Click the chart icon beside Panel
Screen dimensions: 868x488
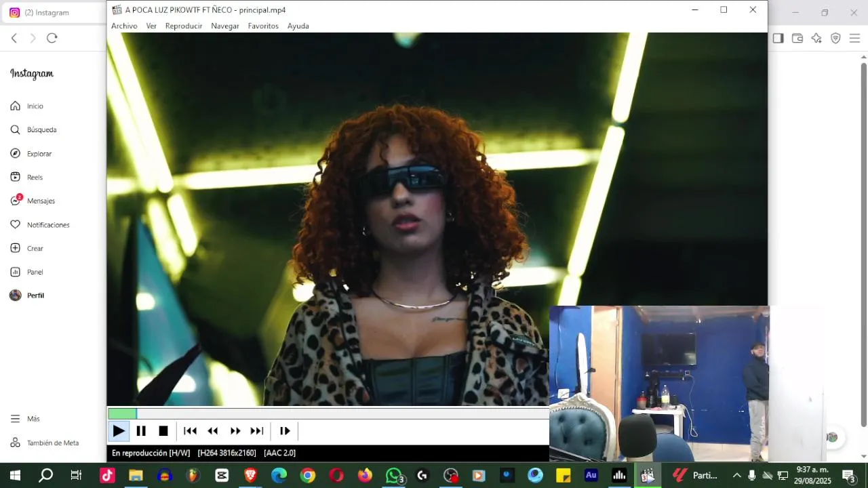tap(15, 272)
